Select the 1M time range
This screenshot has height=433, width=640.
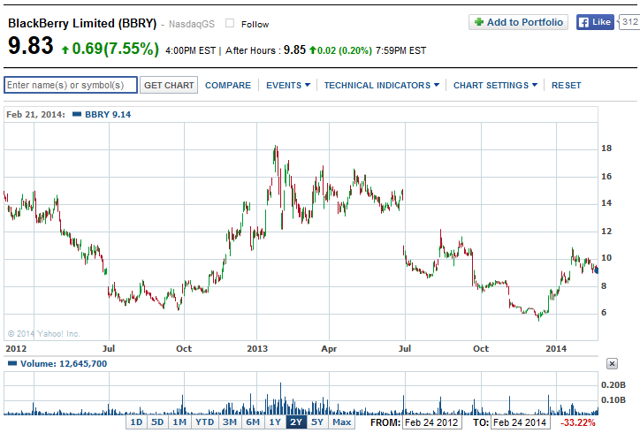pyautogui.click(x=180, y=422)
